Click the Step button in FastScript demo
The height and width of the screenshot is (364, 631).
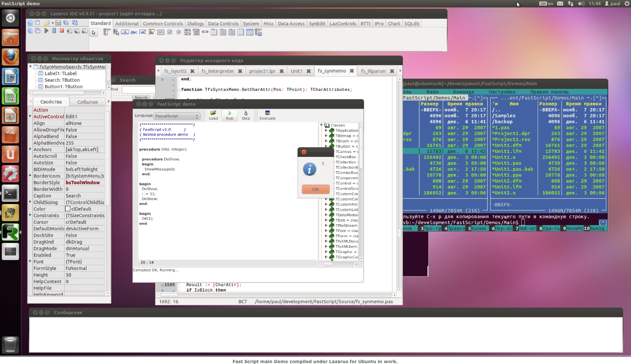point(246,115)
